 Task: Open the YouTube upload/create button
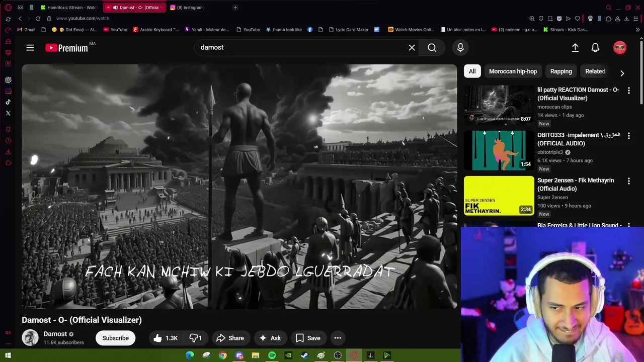click(575, 47)
